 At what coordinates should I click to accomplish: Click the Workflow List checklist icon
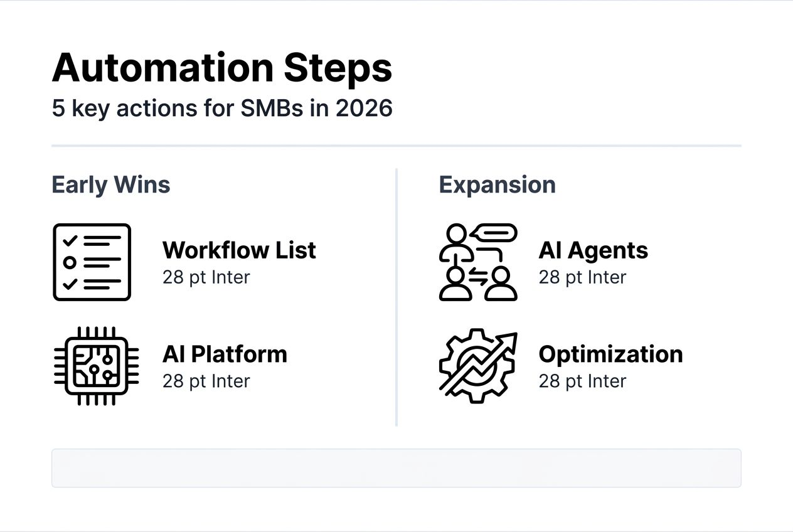click(x=92, y=262)
